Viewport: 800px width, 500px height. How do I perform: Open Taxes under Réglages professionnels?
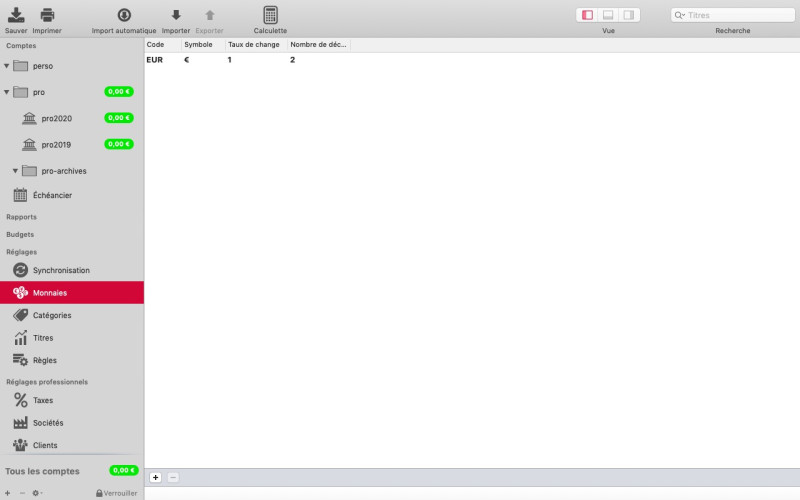point(43,400)
